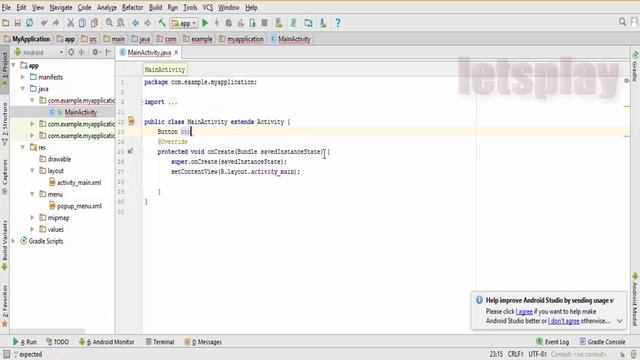
Task: Click the Forward navigation arrow icon
Action: 147,23
